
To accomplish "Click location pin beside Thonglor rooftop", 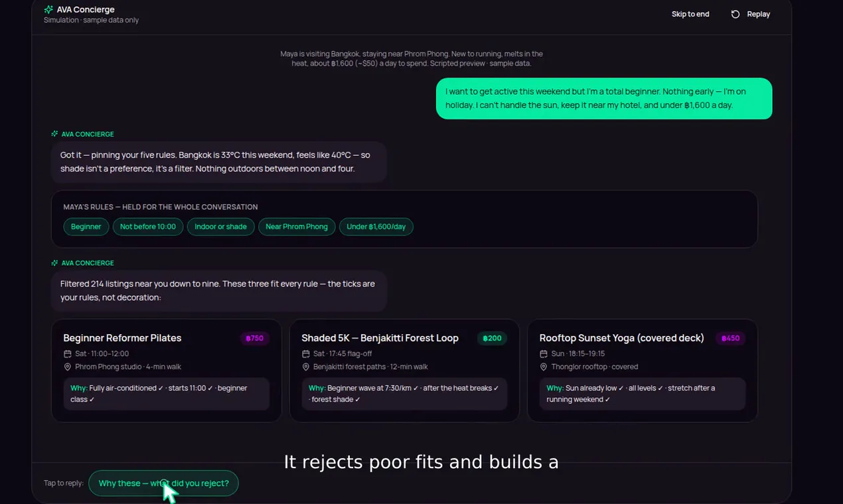I will 544,367.
